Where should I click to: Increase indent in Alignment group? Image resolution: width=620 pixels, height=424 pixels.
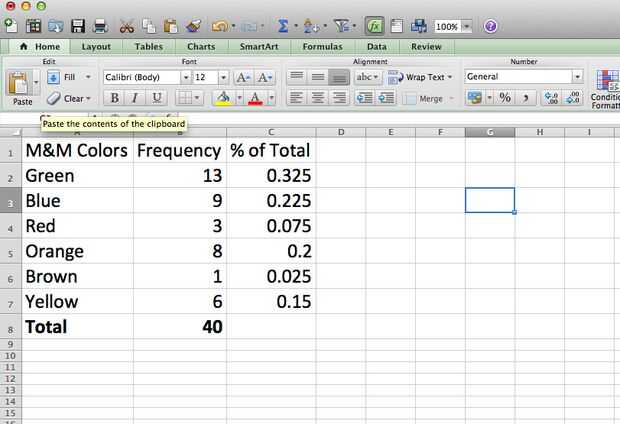(x=386, y=98)
